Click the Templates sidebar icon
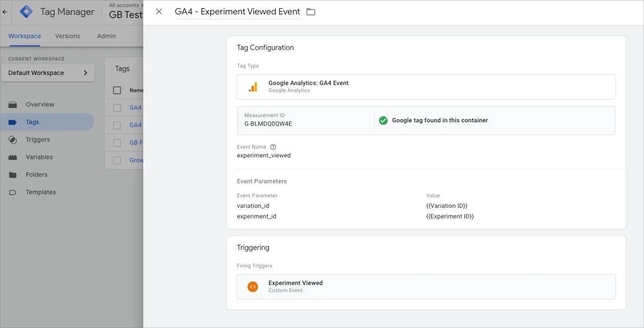Screen dimensions: 644x328 click(13, 192)
